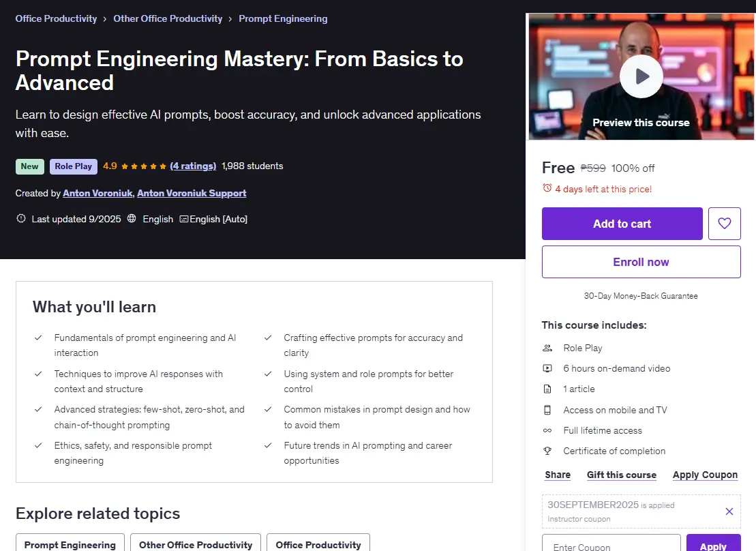Click Gift this course
Screen dimensions: 756x551
(x=622, y=475)
